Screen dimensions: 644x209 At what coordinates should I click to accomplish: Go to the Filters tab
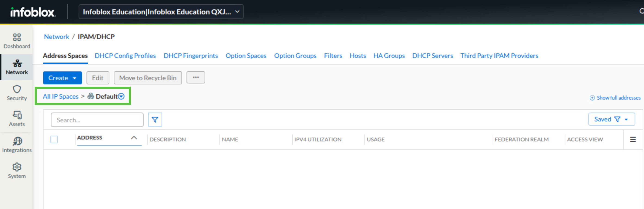333,56
